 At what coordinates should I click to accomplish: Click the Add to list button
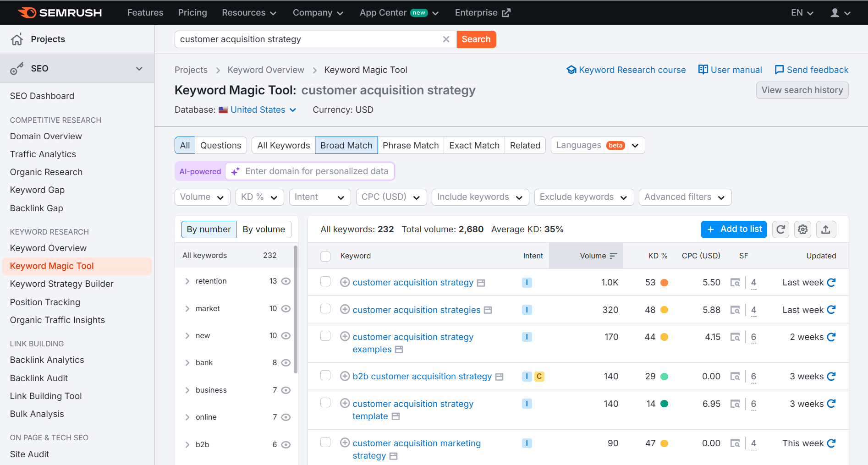[734, 229]
